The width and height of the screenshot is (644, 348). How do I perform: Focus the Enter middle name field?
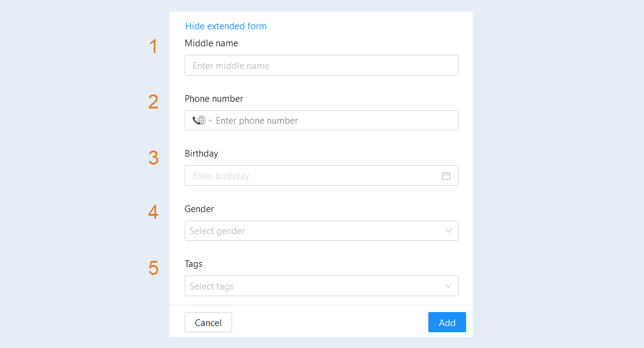(322, 65)
